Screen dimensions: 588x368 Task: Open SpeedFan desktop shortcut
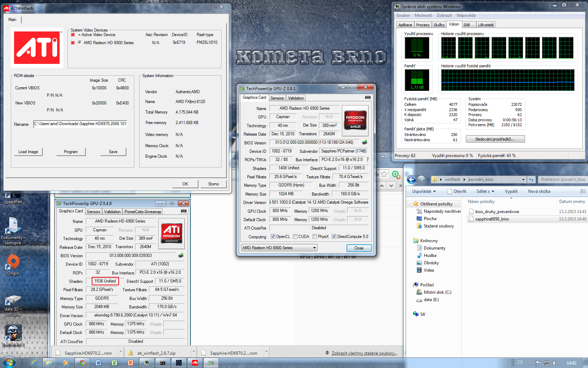(13, 198)
